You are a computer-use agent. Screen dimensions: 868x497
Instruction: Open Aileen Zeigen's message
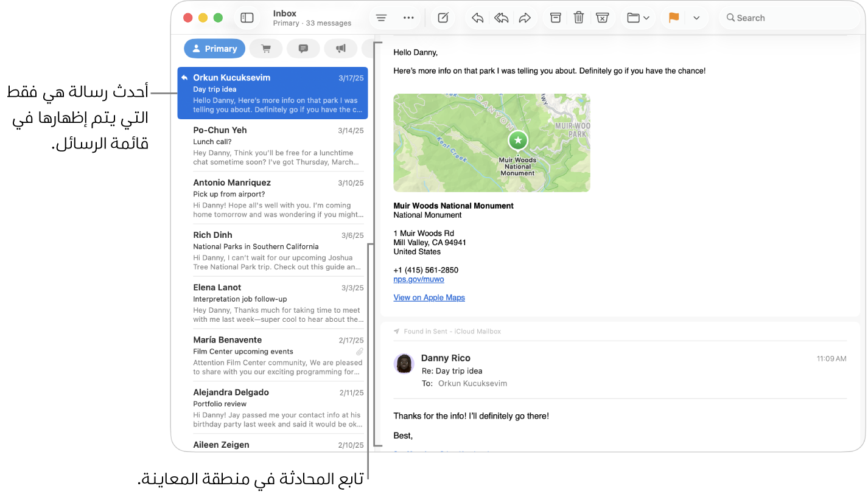pyautogui.click(x=273, y=443)
